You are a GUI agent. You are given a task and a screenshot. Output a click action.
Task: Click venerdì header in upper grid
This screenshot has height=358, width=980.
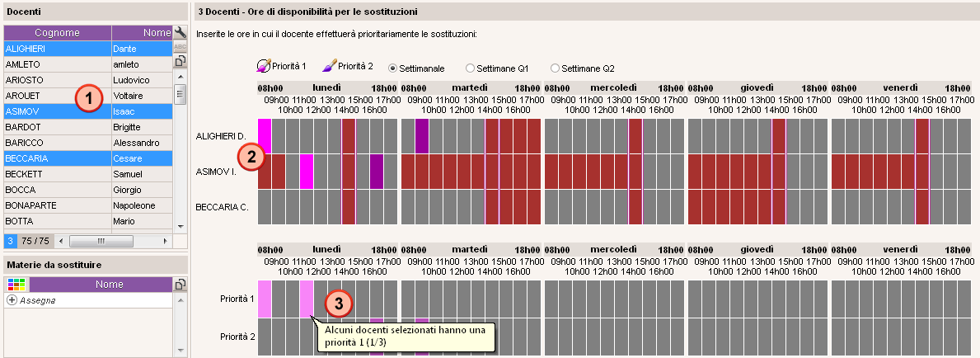pos(901,88)
